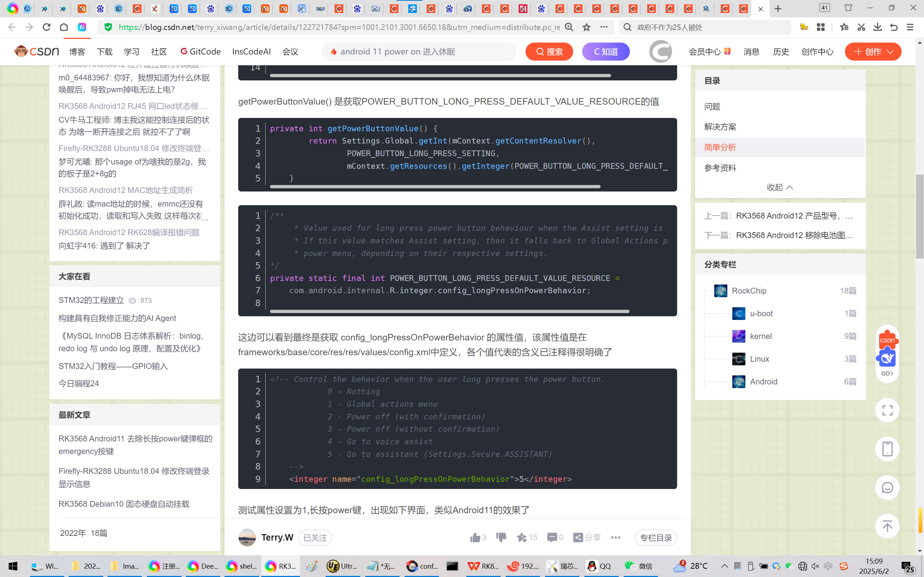Click the red 搜索 search button
Image resolution: width=924 pixels, height=577 pixels.
point(549,52)
